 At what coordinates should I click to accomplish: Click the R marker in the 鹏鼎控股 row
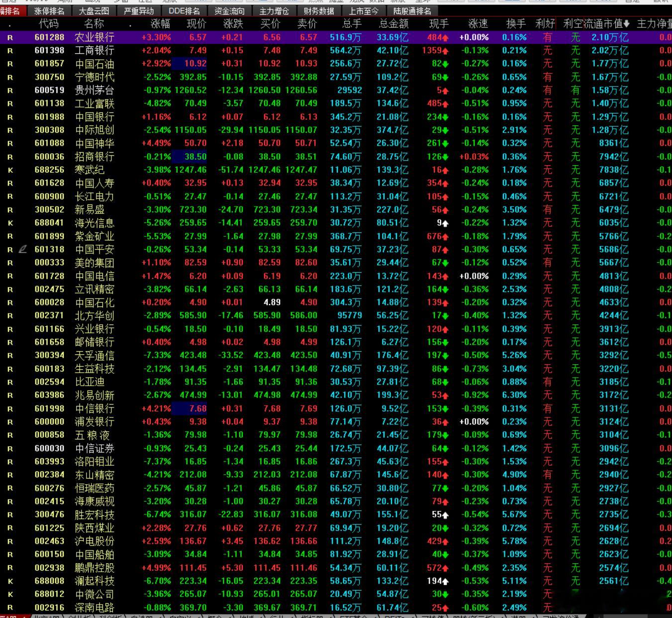[10, 568]
